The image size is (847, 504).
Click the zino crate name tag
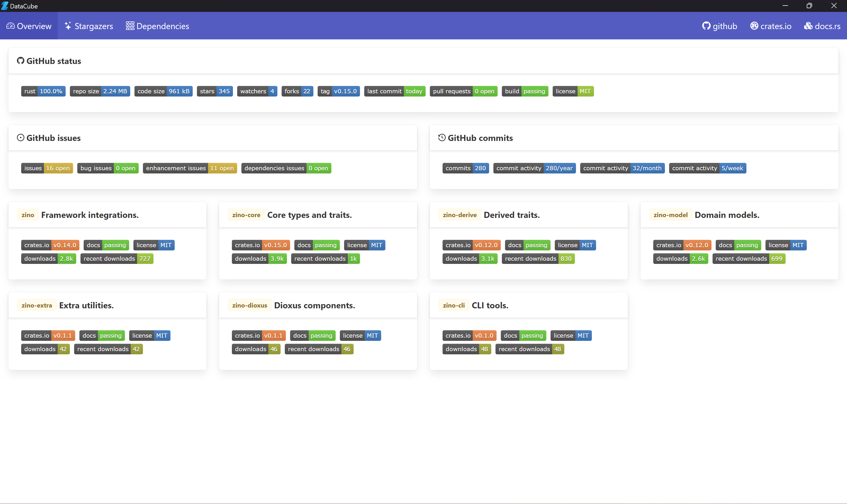[28, 215]
